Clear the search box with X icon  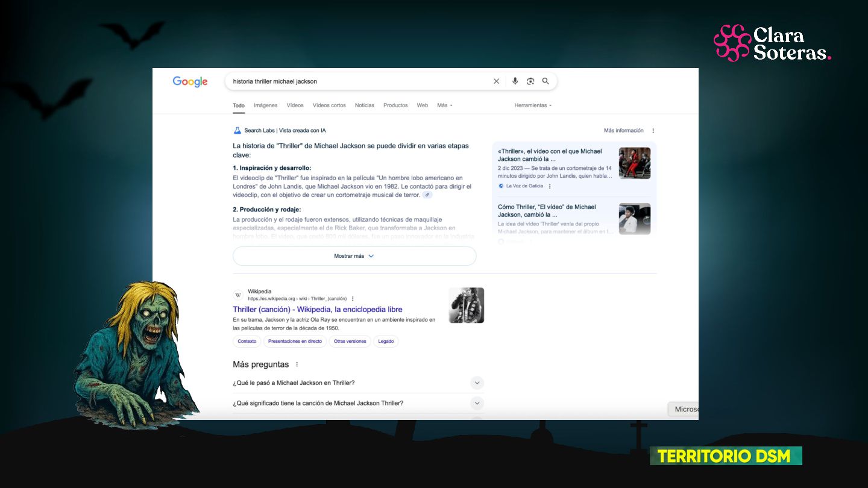click(x=497, y=81)
